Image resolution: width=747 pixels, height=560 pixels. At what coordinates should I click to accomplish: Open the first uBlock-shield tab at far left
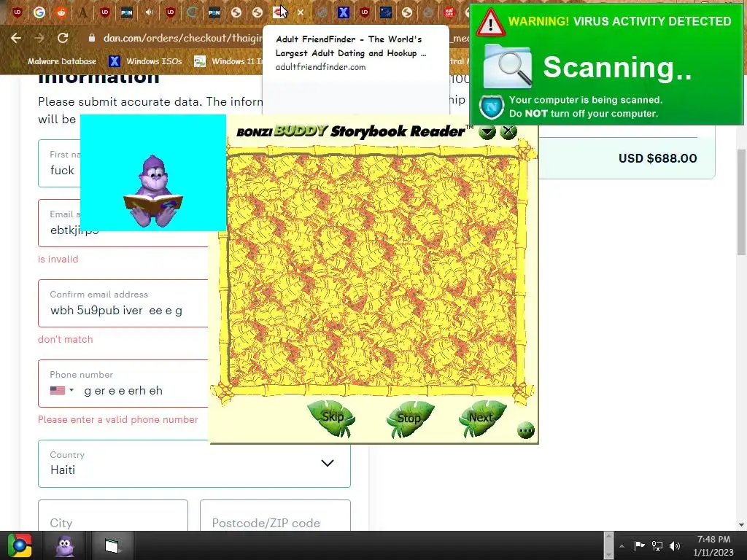(x=18, y=12)
